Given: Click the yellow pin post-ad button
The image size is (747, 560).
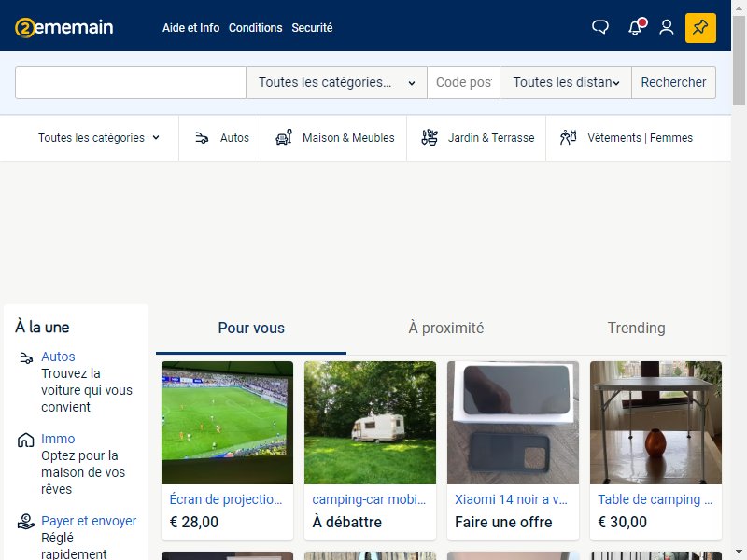Looking at the screenshot, I should click(700, 28).
